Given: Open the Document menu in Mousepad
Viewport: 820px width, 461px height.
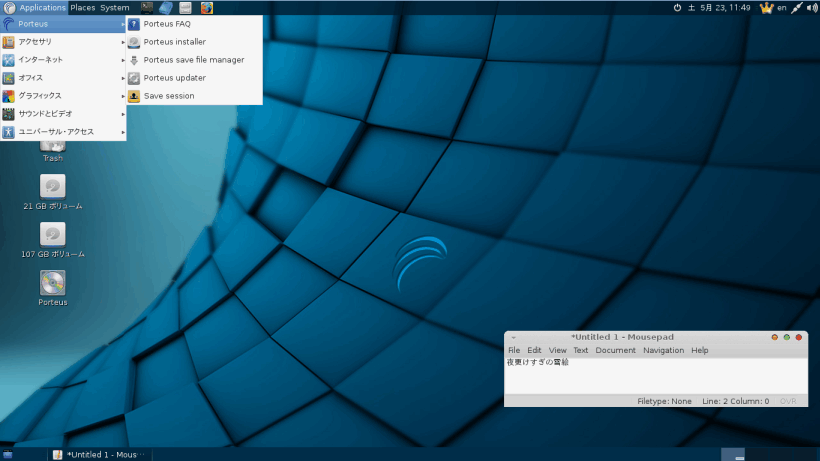Looking at the screenshot, I should click(x=616, y=350).
